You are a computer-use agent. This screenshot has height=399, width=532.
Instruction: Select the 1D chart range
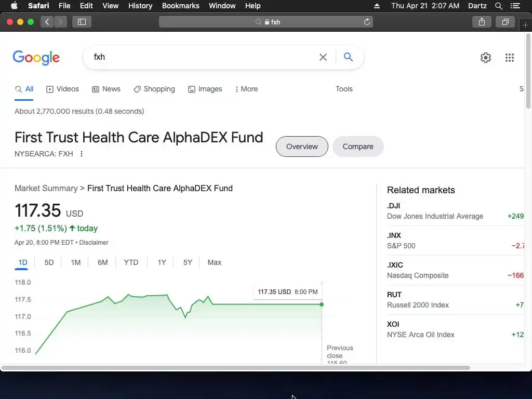pyautogui.click(x=22, y=262)
